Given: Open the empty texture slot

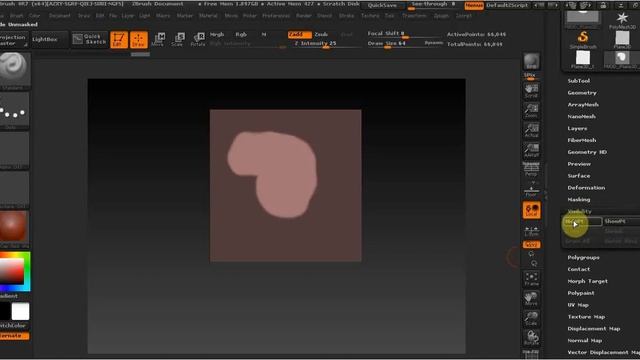Looking at the screenshot, I should point(14,189).
